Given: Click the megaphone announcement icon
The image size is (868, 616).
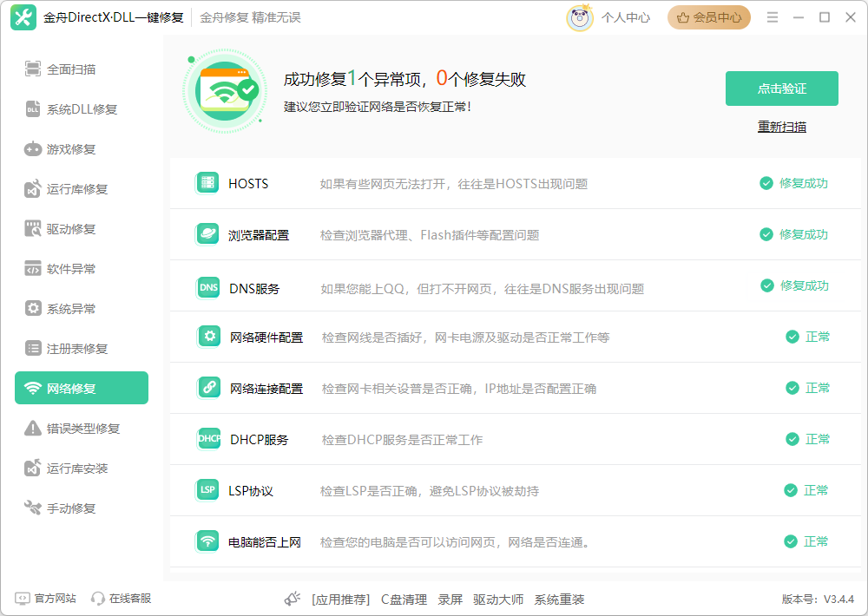Looking at the screenshot, I should point(292,599).
